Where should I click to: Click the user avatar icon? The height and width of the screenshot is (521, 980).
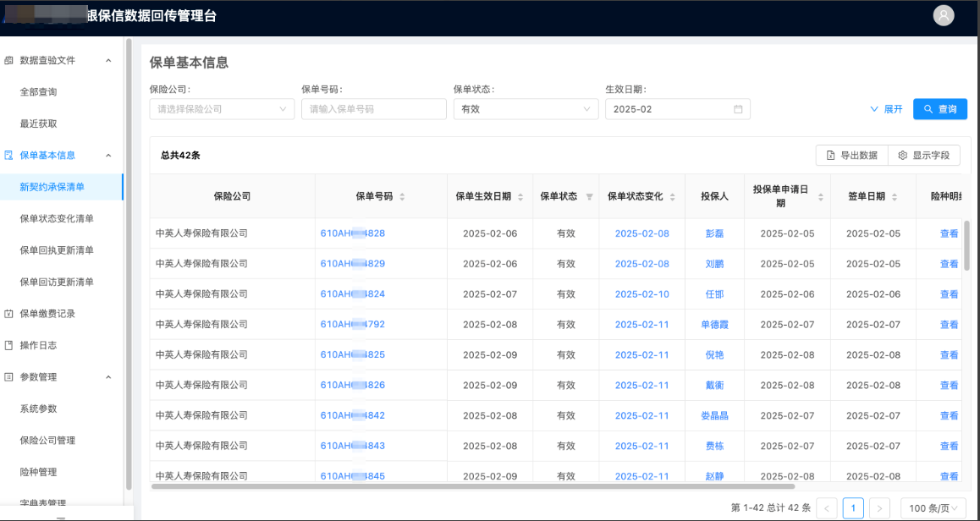pyautogui.click(x=943, y=15)
